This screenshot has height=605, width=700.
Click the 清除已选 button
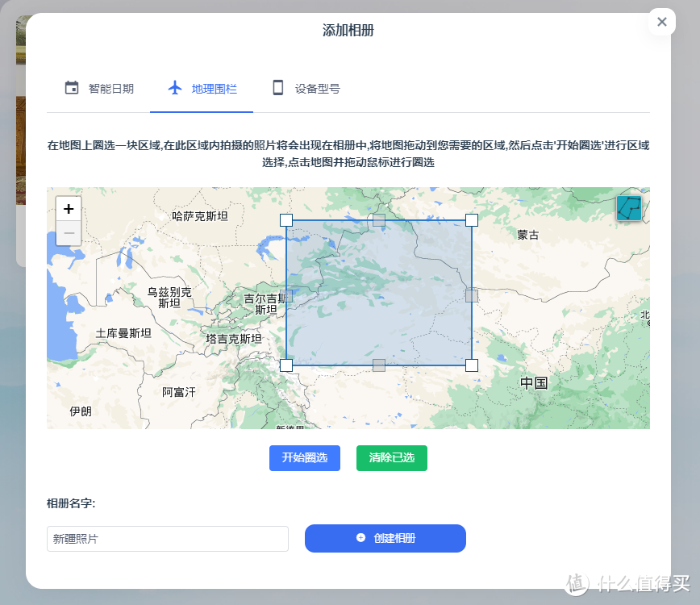[x=391, y=457]
